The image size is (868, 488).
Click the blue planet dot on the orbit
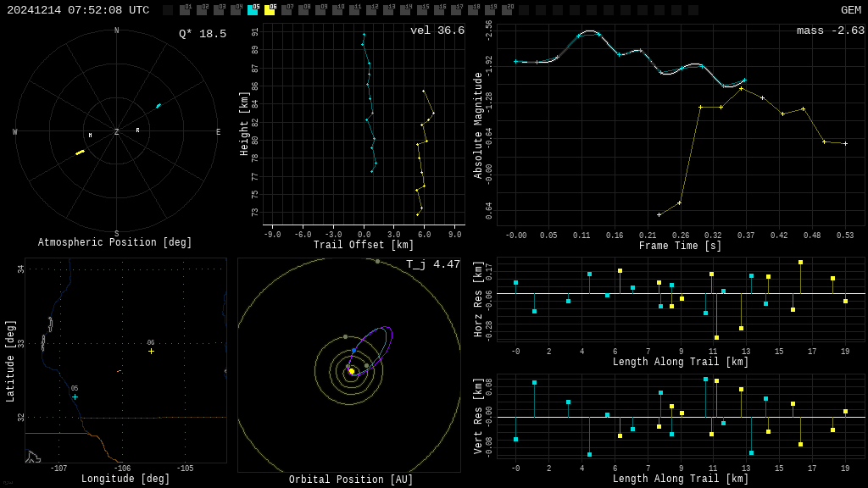(x=354, y=350)
